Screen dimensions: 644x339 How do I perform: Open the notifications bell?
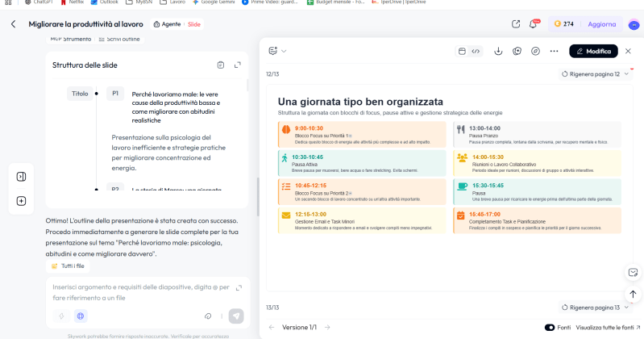(533, 24)
